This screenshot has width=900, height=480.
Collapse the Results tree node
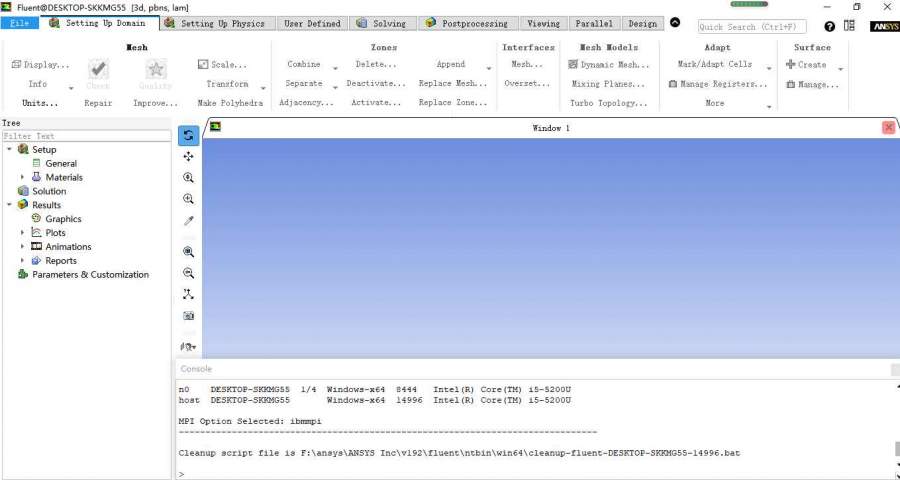[9, 204]
